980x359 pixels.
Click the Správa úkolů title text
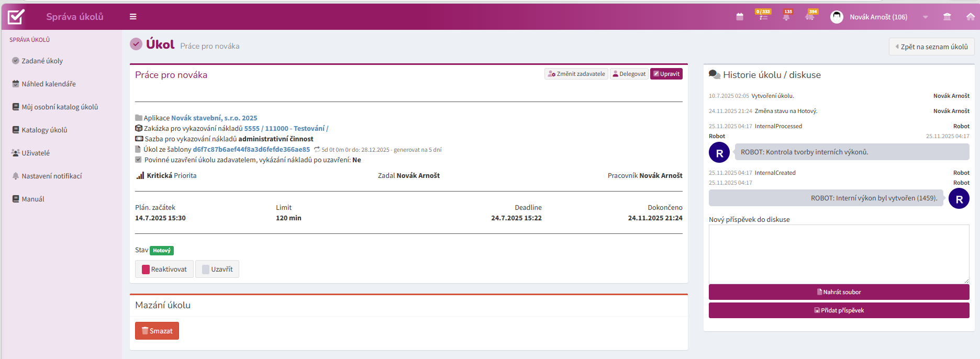pyautogui.click(x=75, y=17)
